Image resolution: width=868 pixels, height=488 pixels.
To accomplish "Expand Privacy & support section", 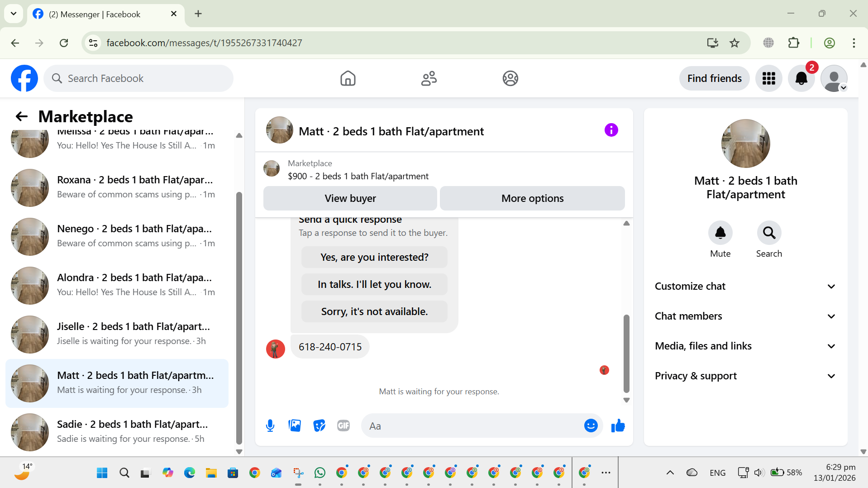I will click(x=745, y=376).
